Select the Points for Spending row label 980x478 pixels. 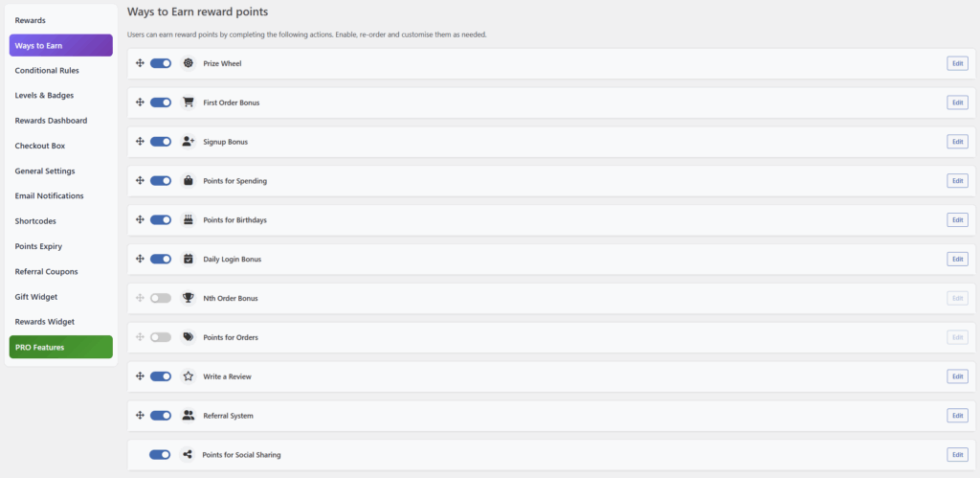click(234, 181)
